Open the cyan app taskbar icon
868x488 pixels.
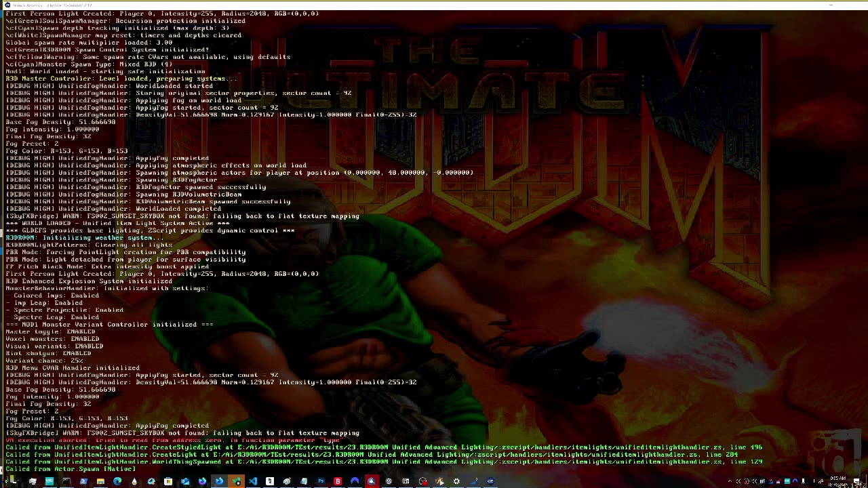pyautogui.click(x=50, y=481)
